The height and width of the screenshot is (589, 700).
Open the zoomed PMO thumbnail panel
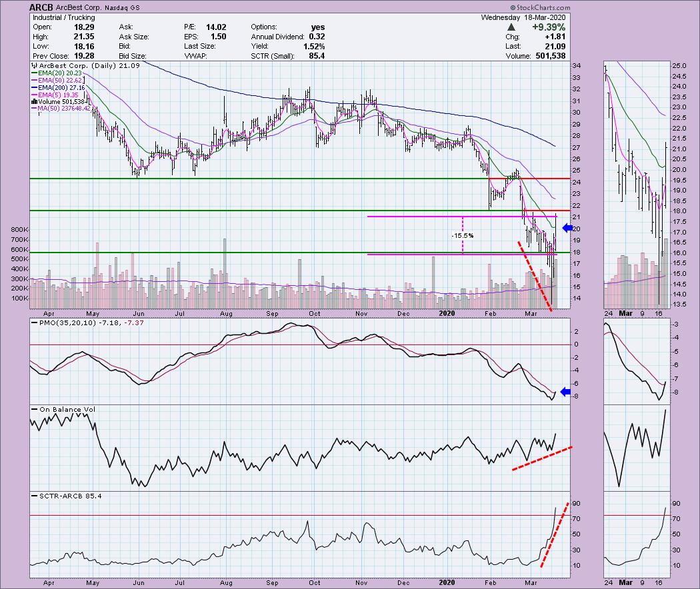pos(637,361)
